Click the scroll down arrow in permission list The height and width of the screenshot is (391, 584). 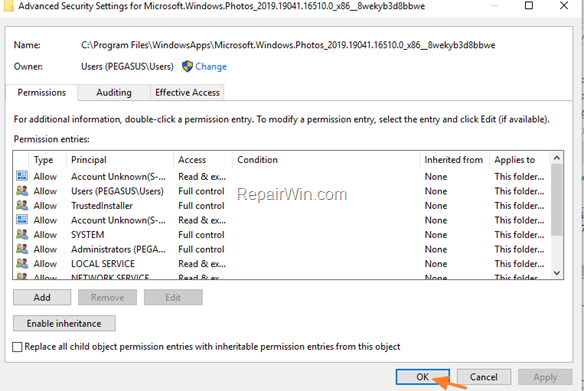pos(557,273)
